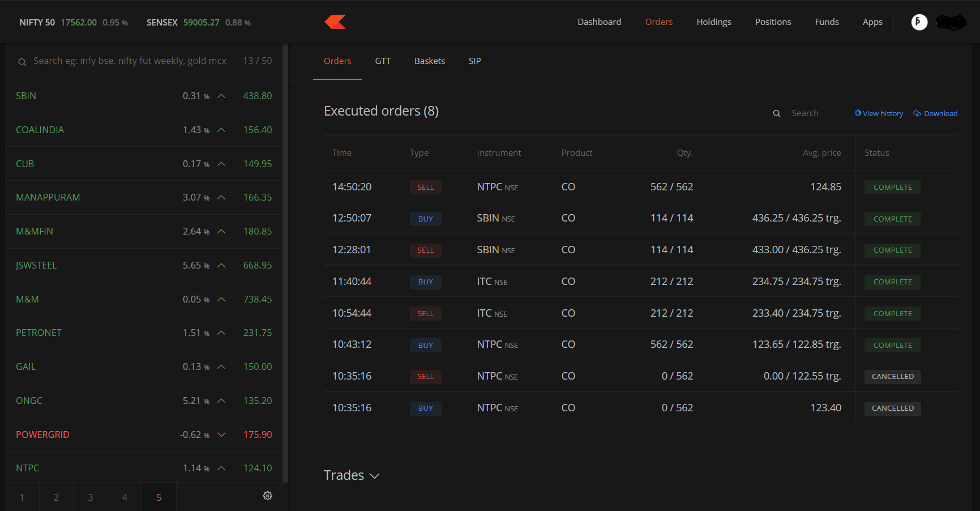Select SBIN in the watchlist
The width and height of the screenshot is (980, 511).
tap(144, 96)
